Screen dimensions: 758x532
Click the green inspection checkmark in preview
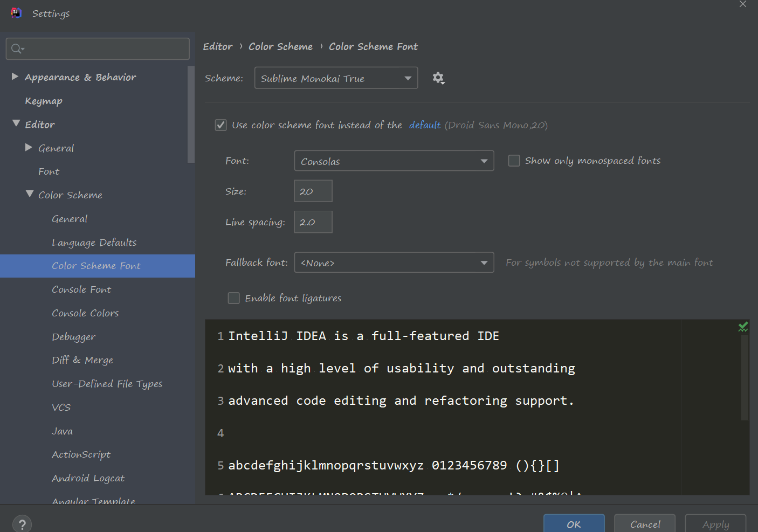[x=743, y=327]
